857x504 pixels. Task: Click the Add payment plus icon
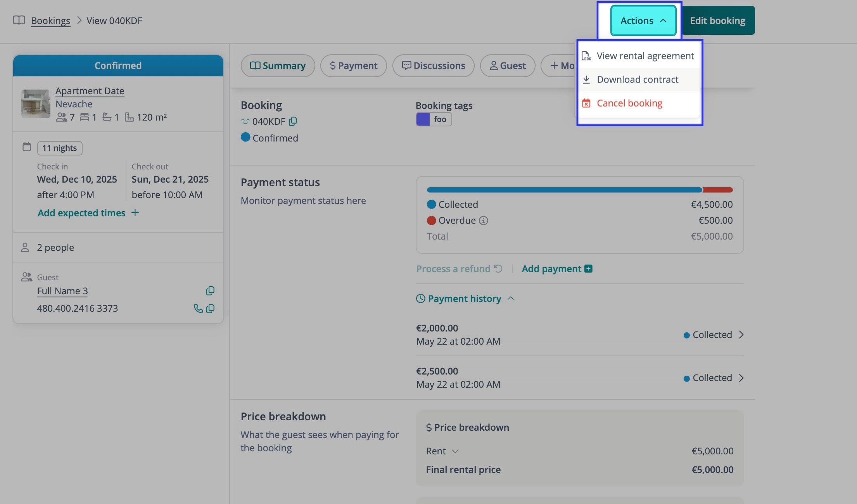point(588,269)
